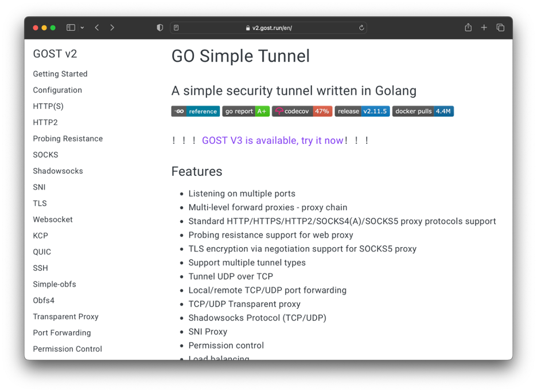Click the Reader view icon in address bar
Viewport: 537px width, 392px height.
pos(176,27)
